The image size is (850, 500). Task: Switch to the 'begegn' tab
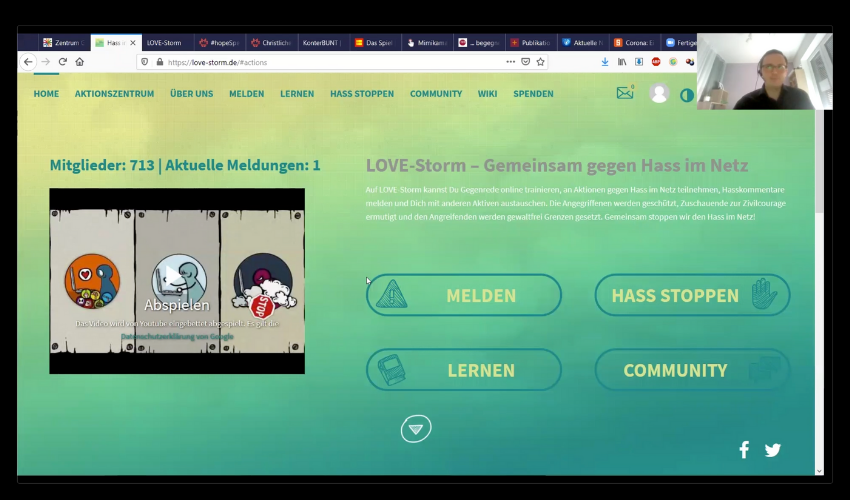pos(479,42)
